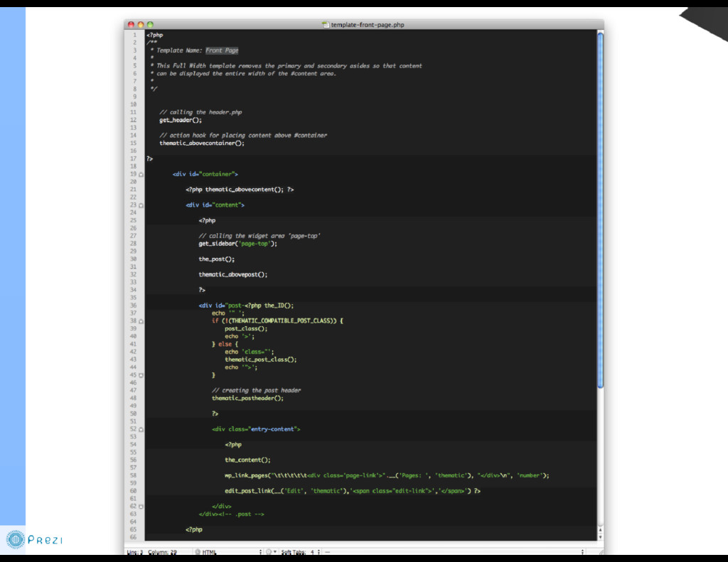This screenshot has height=562, width=728.
Task: Click the THEMATIC_COMPATIBLE_POST_CLASS if statement
Action: click(x=278, y=320)
